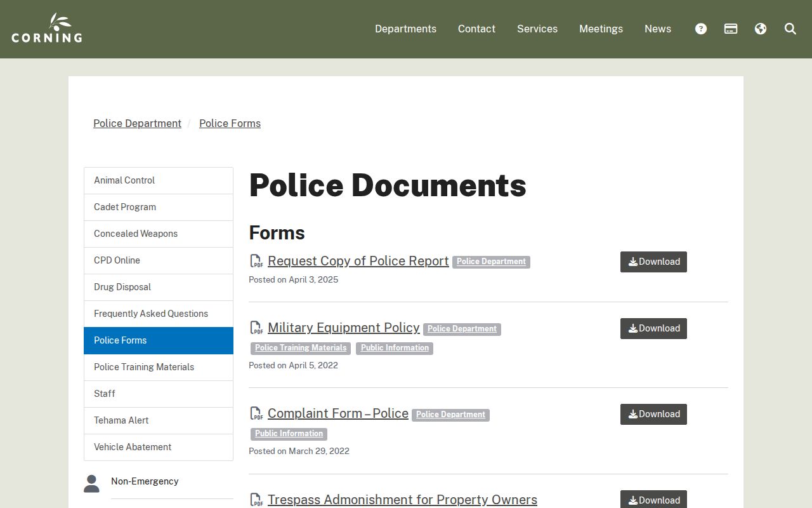
Task: Open the Meetings menu item
Action: [601, 29]
